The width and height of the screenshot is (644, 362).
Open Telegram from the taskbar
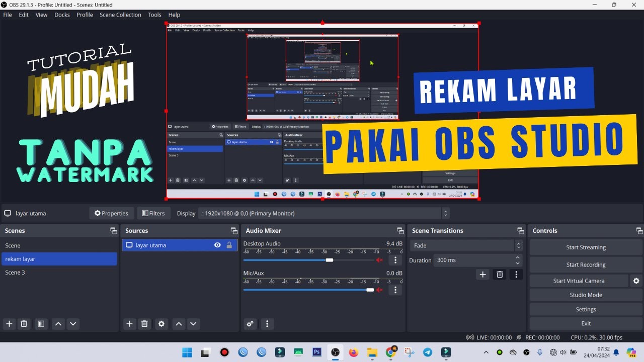[428, 352]
